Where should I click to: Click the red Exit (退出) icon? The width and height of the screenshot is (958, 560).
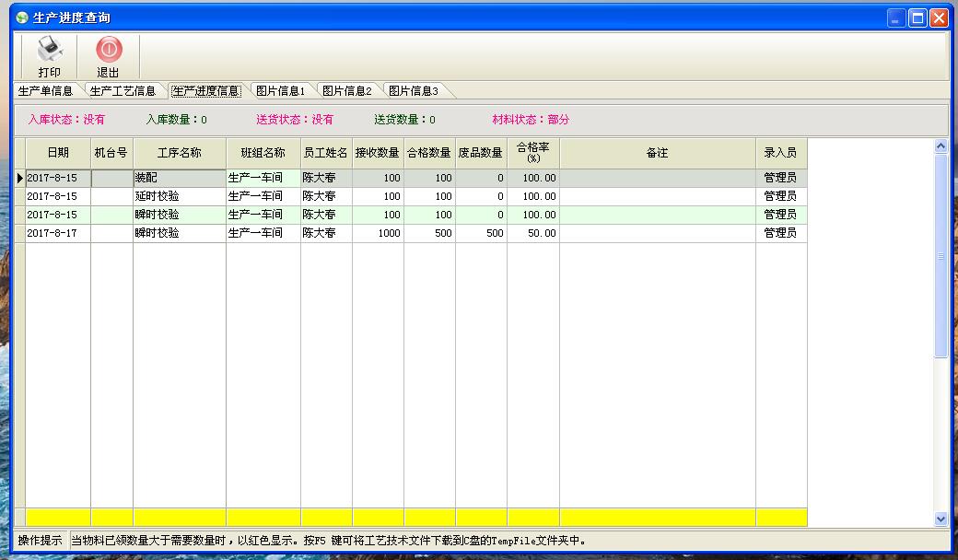click(108, 50)
